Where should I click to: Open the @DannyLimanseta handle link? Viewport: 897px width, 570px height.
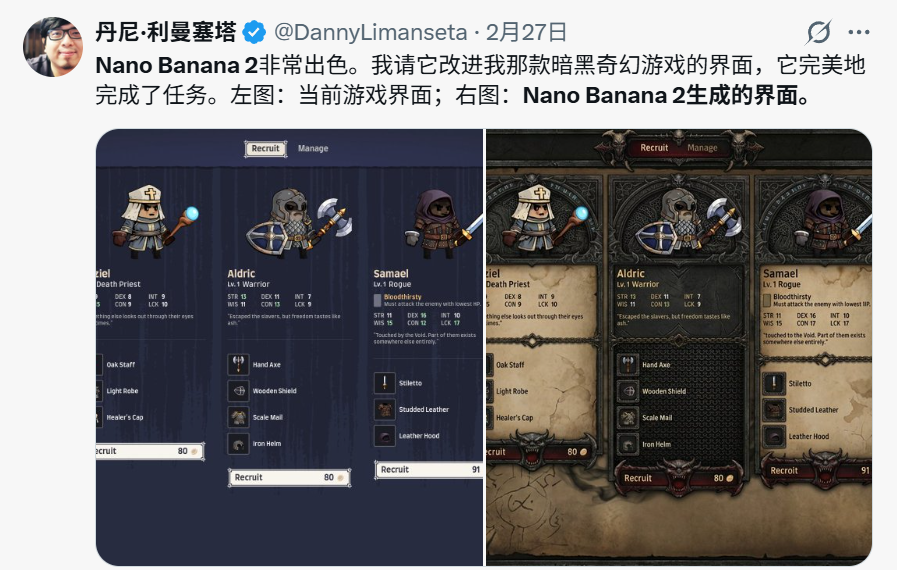tap(371, 32)
